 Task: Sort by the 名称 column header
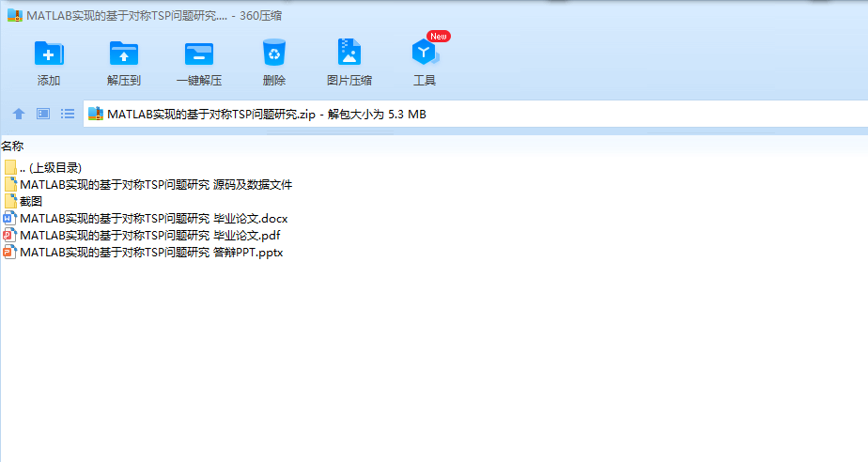point(12,146)
